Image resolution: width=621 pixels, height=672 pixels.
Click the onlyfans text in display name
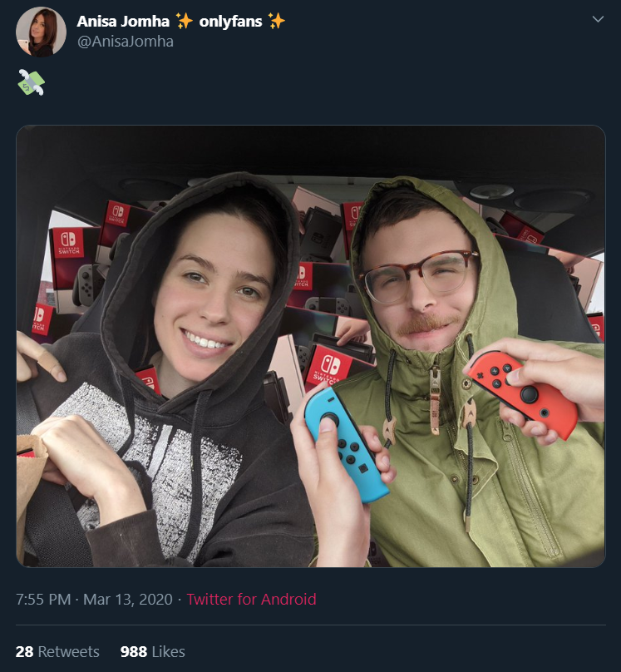230,22
